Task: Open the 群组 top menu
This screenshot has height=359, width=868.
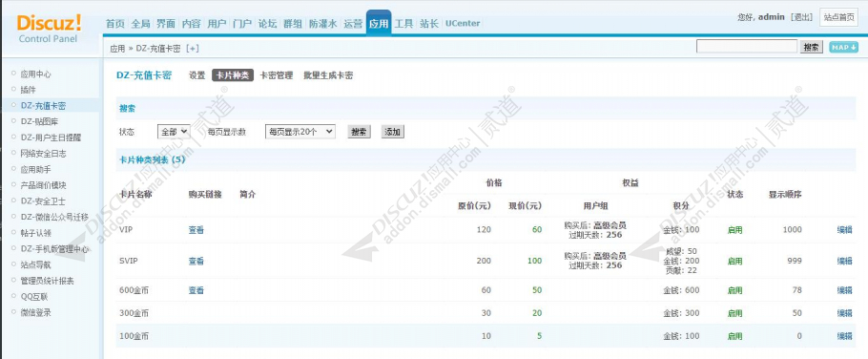Action: click(x=294, y=24)
